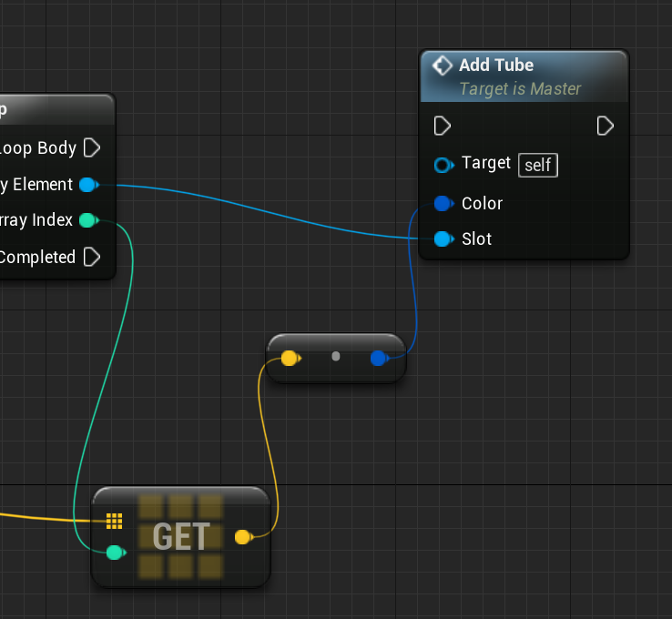
Task: Click the Completed execution output pin
Action: click(92, 257)
